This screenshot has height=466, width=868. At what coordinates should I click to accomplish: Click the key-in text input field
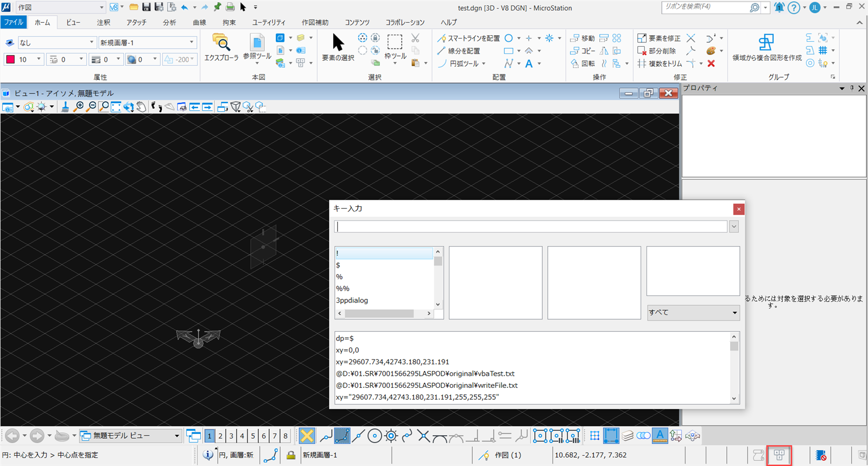click(531, 227)
